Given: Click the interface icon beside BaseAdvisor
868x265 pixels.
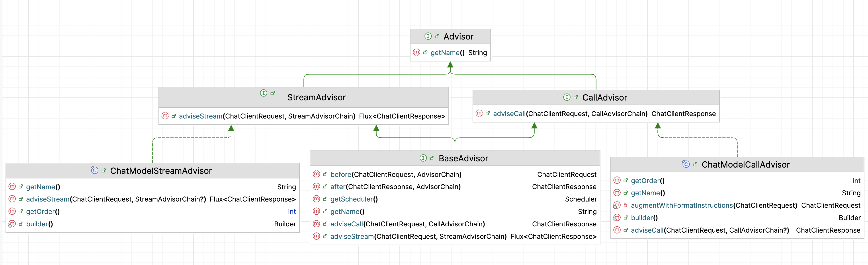Looking at the screenshot, I should pyautogui.click(x=423, y=158).
